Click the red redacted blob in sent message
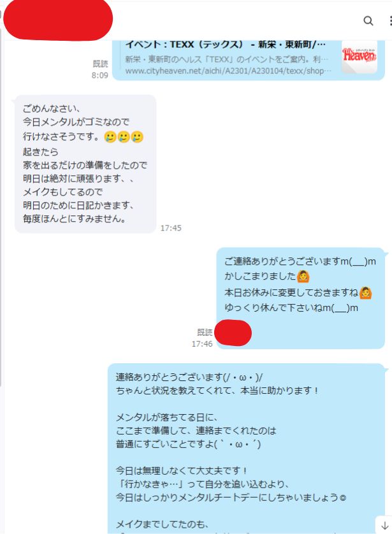The image size is (392, 534). (233, 333)
